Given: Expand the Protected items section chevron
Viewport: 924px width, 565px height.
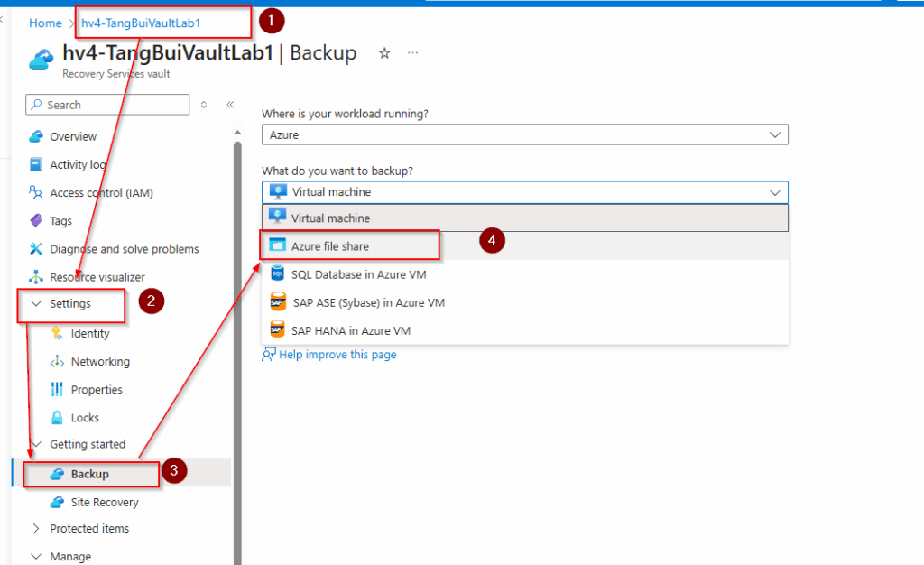Looking at the screenshot, I should (36, 529).
